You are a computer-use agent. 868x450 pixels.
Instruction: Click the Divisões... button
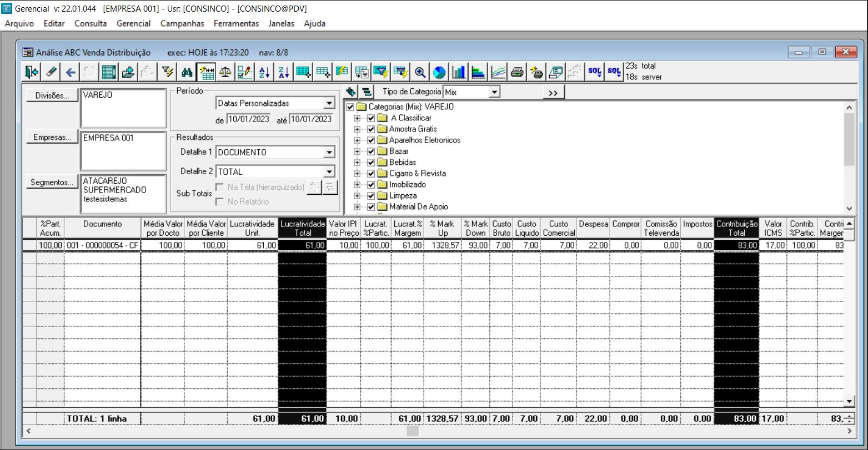coord(52,96)
